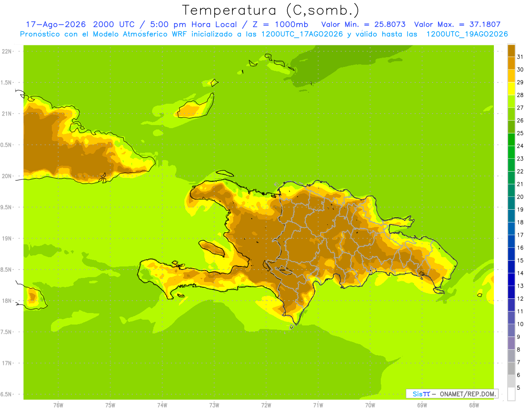Image resolution: width=532 pixels, height=411 pixels.
Task: Pick the green swatch between 23 and 24
Action: point(511,153)
